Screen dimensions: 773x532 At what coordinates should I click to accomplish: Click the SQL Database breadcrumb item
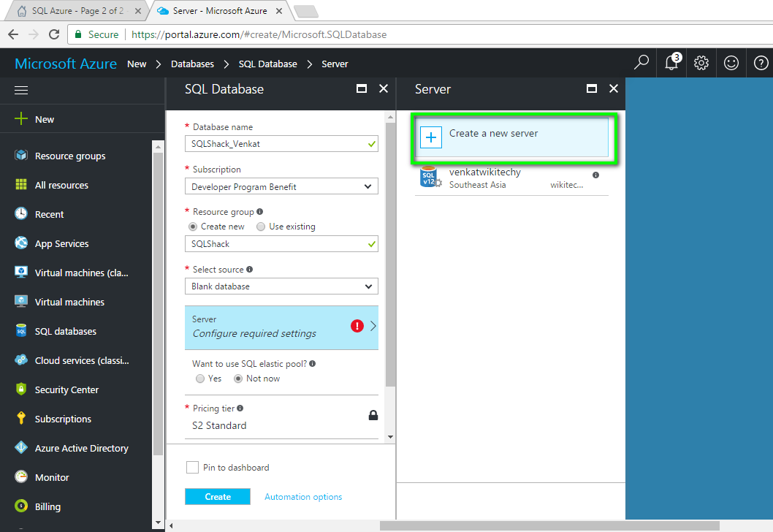pyautogui.click(x=267, y=64)
